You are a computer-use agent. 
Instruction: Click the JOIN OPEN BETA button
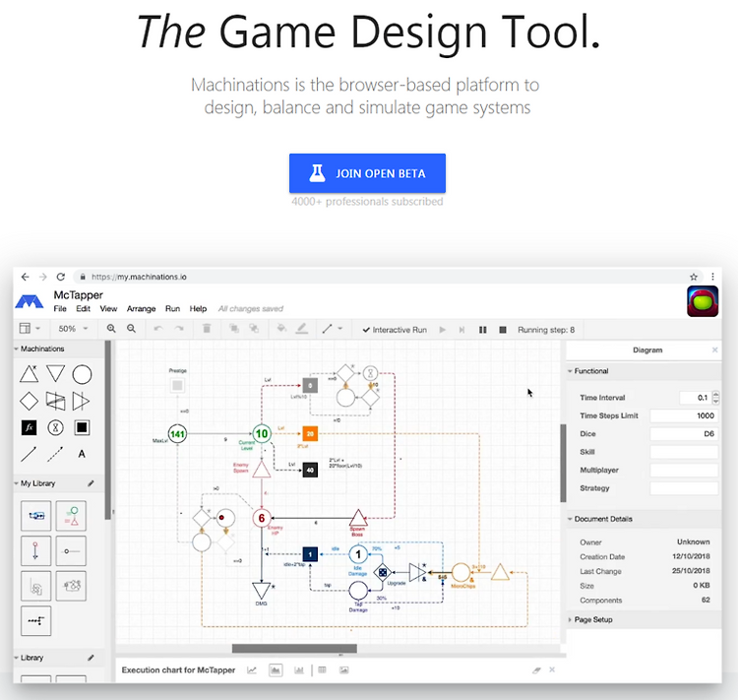click(367, 173)
